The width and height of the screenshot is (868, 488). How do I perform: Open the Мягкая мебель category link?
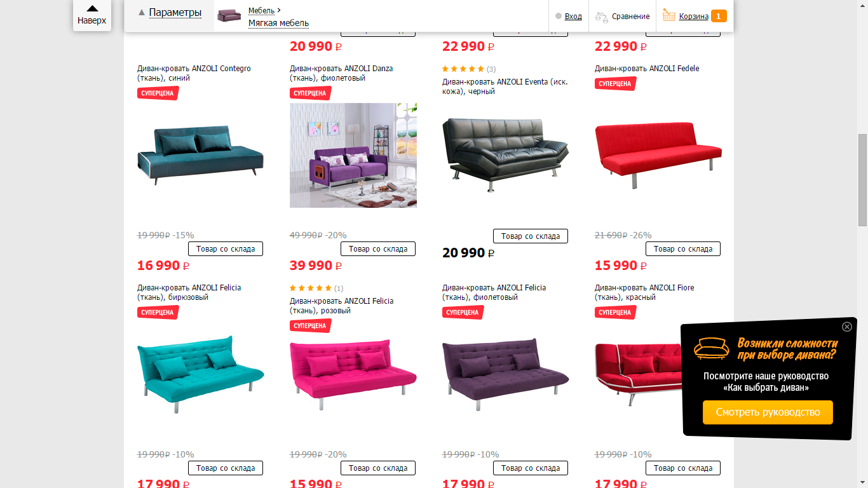point(278,23)
